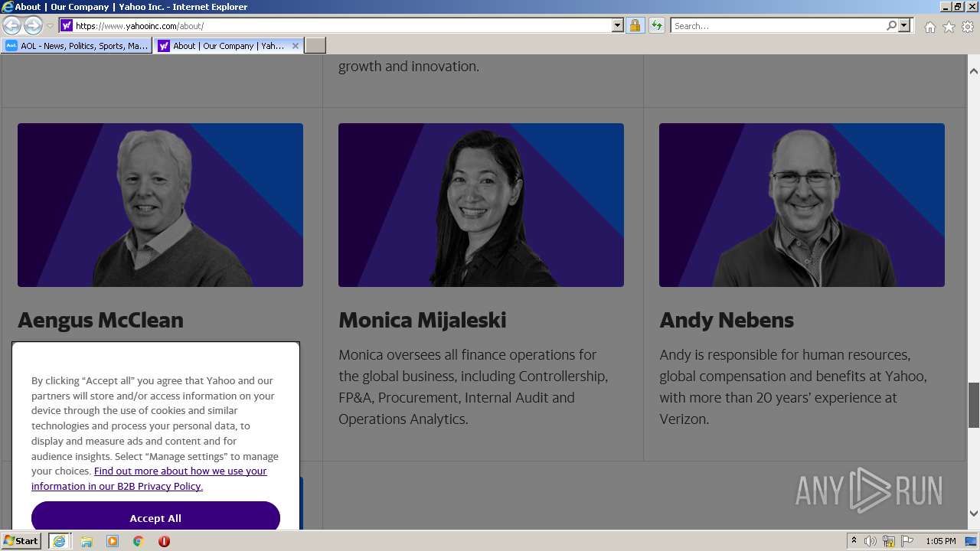Open Windows Explorer folder taskbar icon
The width and height of the screenshot is (980, 551).
[87, 541]
